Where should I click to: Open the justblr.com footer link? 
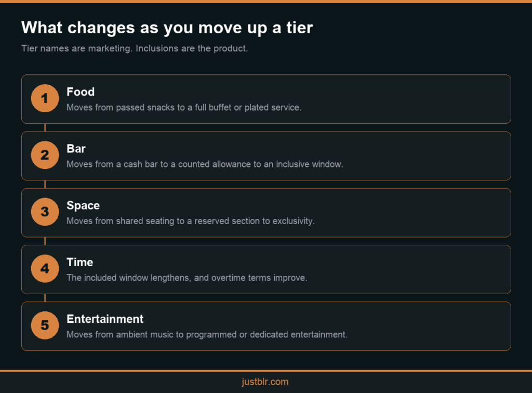tap(265, 382)
